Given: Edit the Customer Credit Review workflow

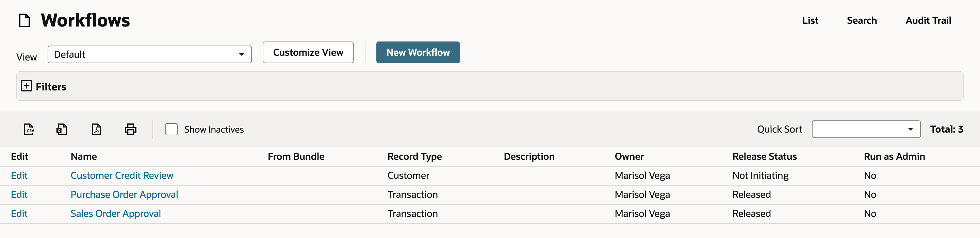Looking at the screenshot, I should coord(19,176).
